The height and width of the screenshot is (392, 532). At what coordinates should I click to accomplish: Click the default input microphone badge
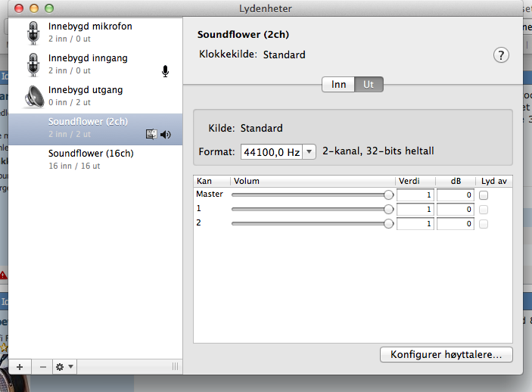click(165, 71)
